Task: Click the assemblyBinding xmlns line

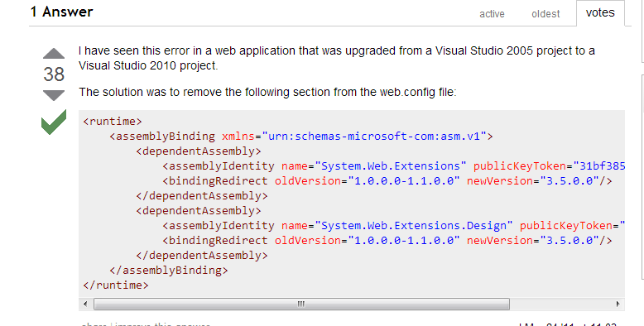Action: tap(301, 137)
